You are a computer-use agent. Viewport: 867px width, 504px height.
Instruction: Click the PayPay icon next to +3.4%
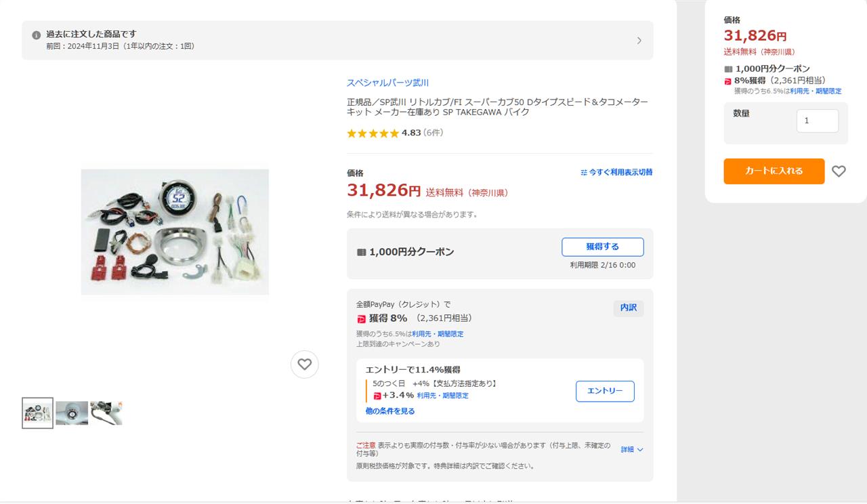pos(377,396)
